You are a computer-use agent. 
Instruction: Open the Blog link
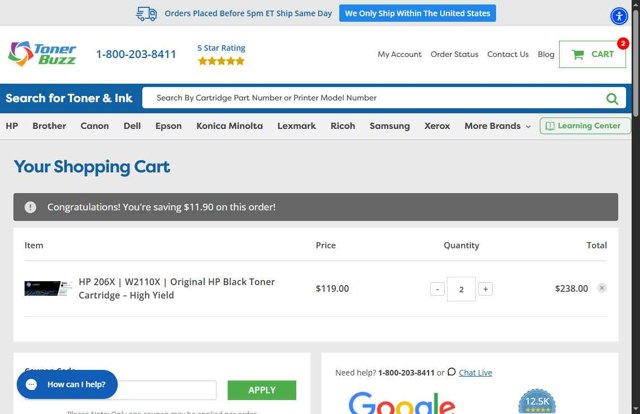coord(546,54)
